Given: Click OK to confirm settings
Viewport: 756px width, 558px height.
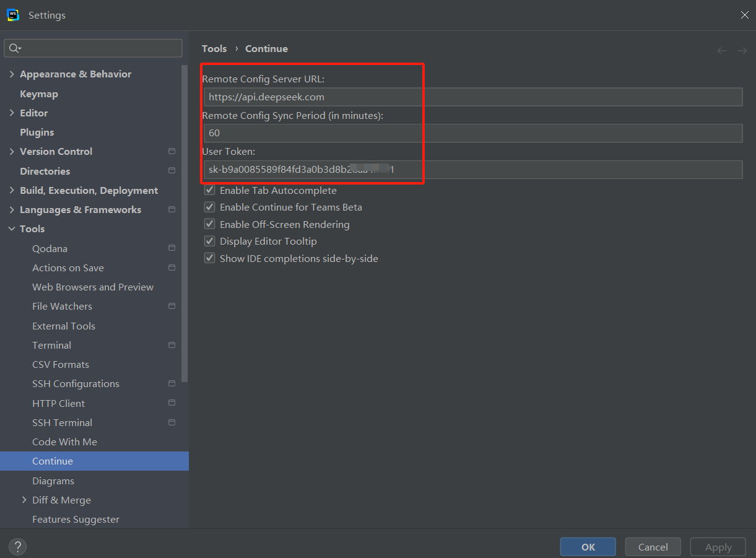Looking at the screenshot, I should tap(588, 547).
